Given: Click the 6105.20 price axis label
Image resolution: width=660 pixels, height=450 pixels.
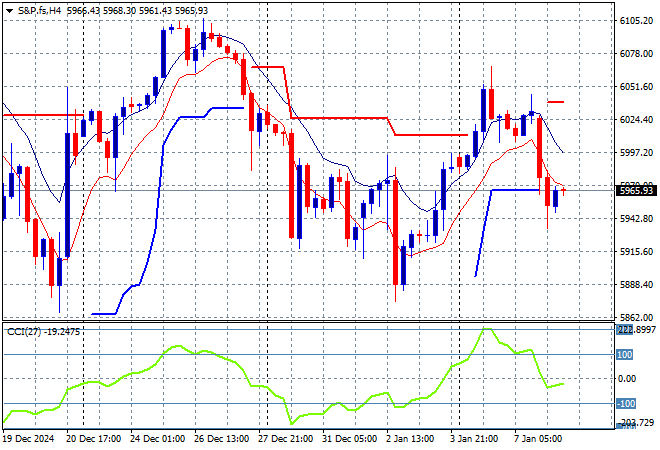Looking at the screenshot, I should pos(636,21).
